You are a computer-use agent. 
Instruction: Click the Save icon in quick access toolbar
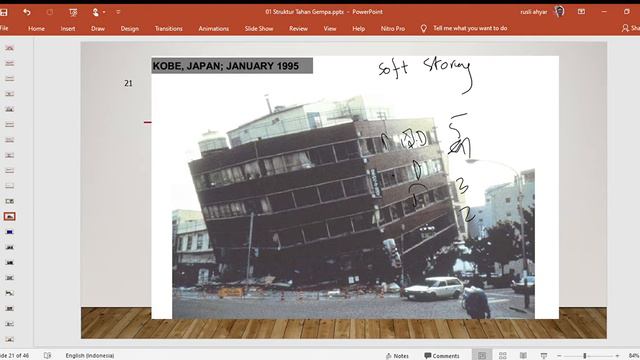(3, 12)
